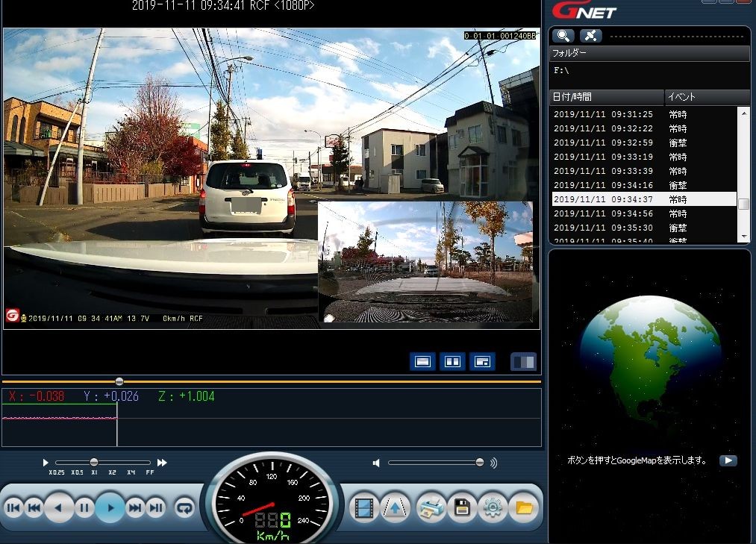Click the イベント column header
This screenshot has width=756, height=544.
(x=707, y=97)
